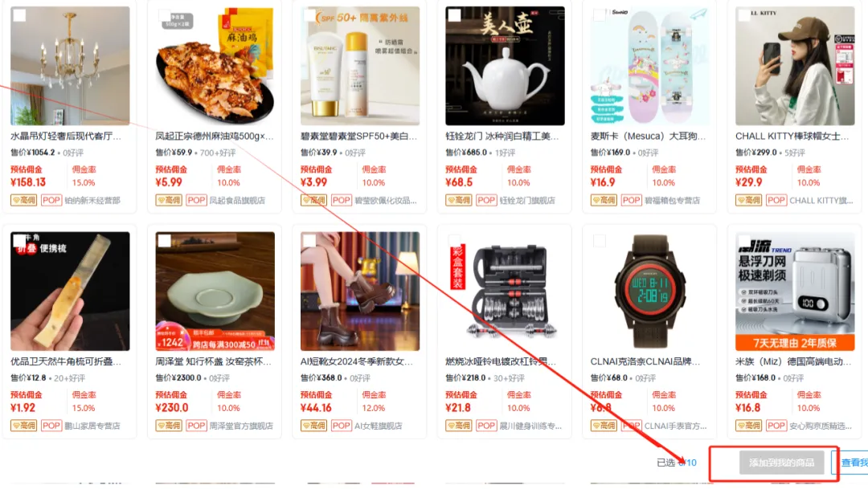Click the 高佣 badge under the chandelier product
868x489 pixels.
pos(24,200)
